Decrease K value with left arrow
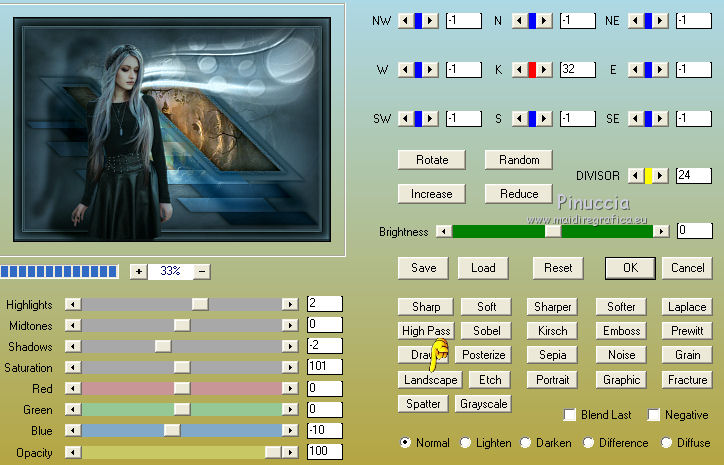The width and height of the screenshot is (724, 465). point(520,69)
